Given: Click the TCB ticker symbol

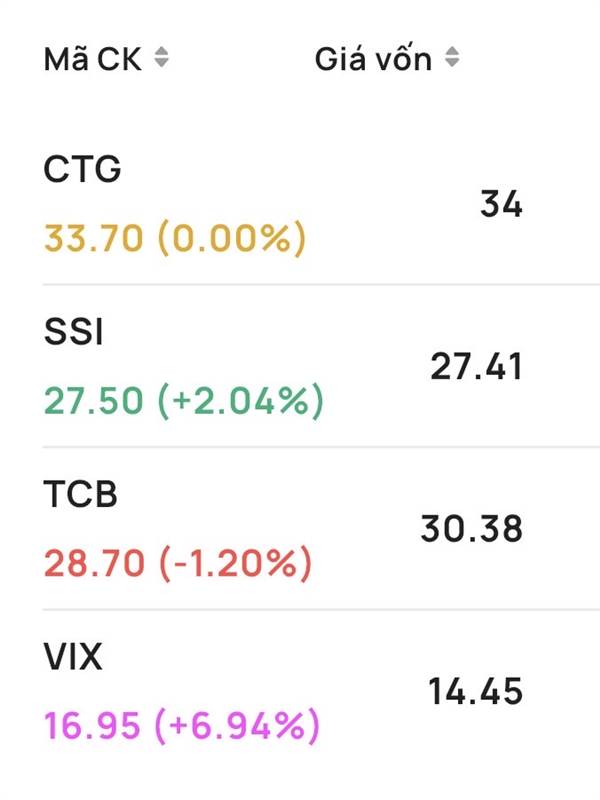Looking at the screenshot, I should point(81,494).
